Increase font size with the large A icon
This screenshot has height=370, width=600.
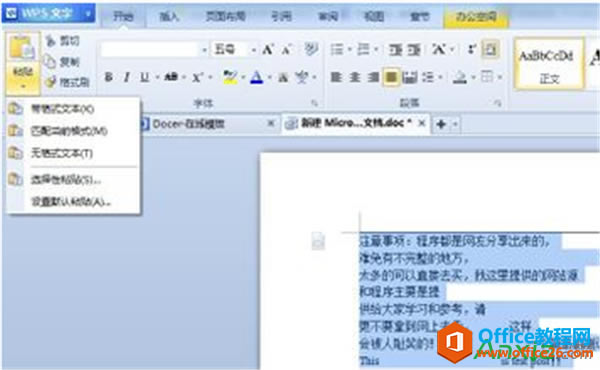point(267,49)
